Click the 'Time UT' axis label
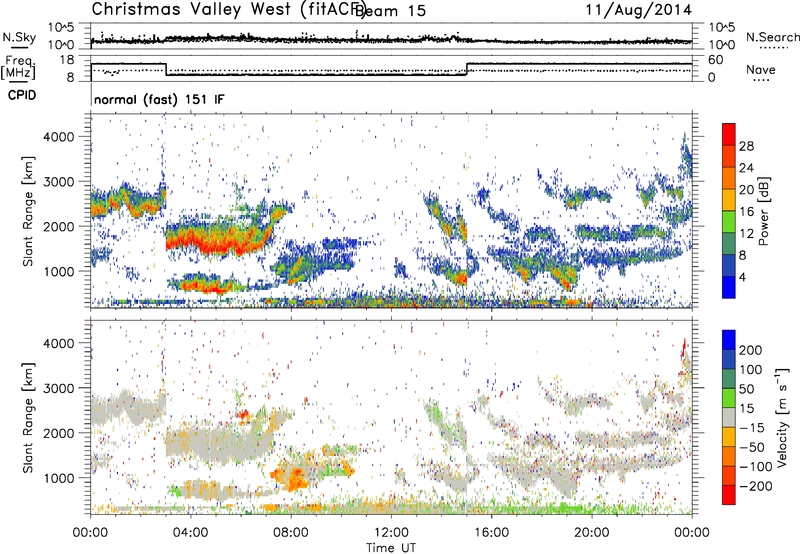Image resolution: width=800 pixels, height=554 pixels. point(391,547)
